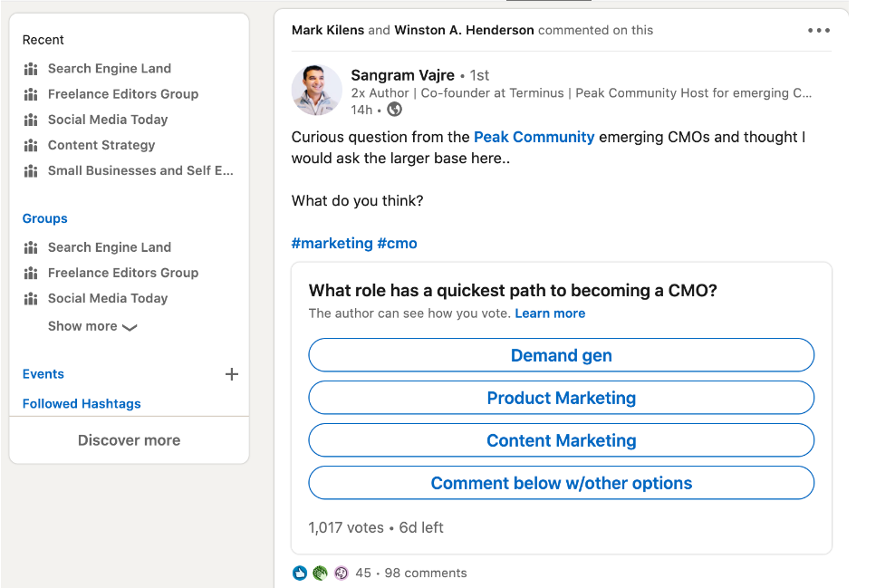Open the Peak Community link in the post
895x588 pixels.
coord(534,137)
